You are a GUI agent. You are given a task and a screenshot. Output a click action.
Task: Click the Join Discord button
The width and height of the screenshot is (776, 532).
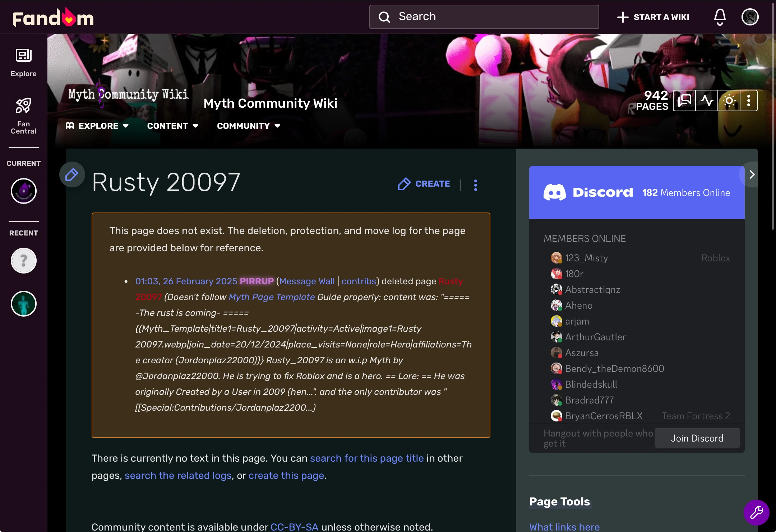697,438
